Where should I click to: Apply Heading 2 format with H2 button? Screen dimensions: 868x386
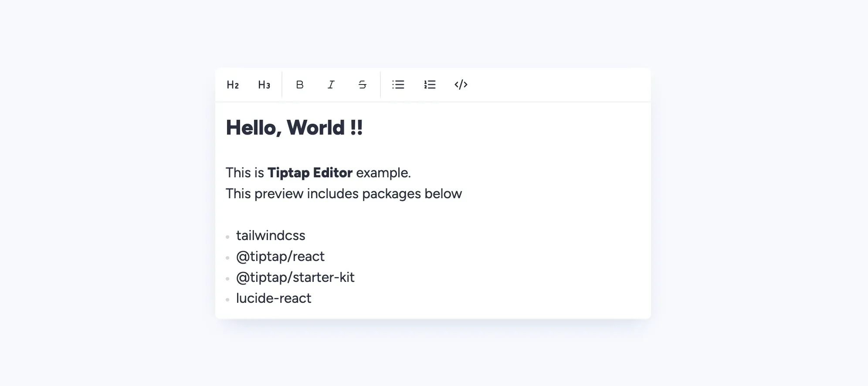click(233, 85)
